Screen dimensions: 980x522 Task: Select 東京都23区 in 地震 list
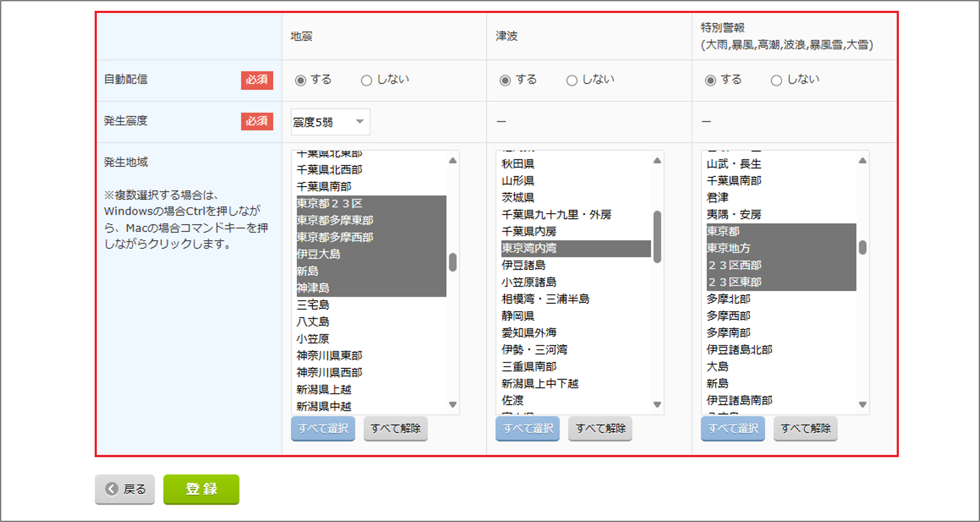click(x=371, y=204)
